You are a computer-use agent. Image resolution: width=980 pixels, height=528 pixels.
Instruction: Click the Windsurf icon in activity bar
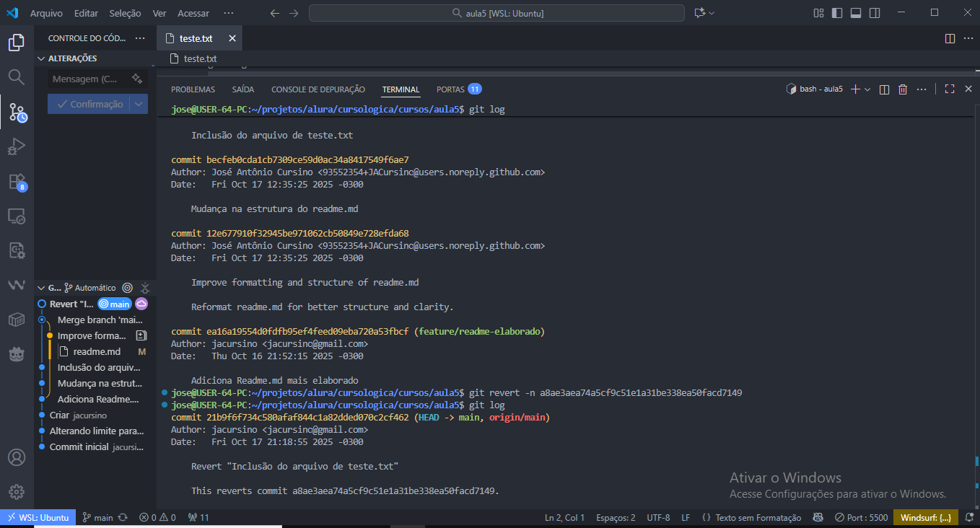coord(16,285)
